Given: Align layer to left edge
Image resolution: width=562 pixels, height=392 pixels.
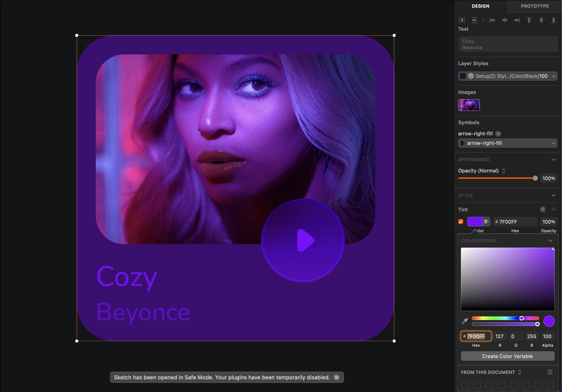Looking at the screenshot, I should tap(492, 20).
